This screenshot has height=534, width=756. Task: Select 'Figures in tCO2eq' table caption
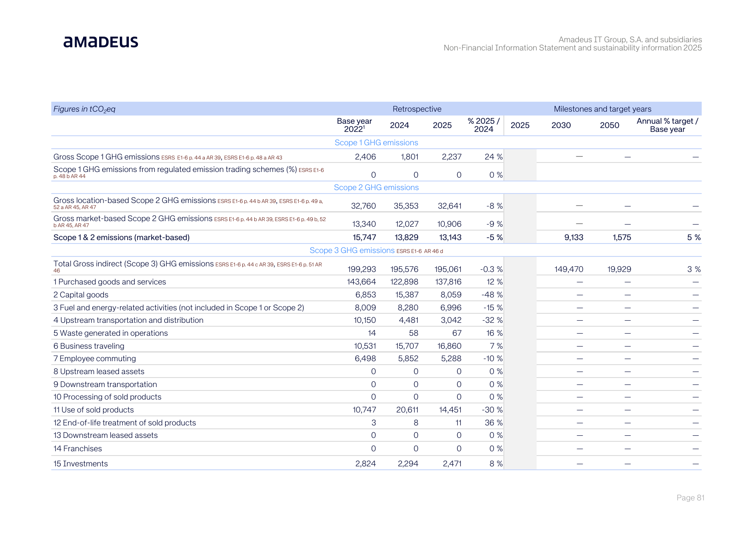coord(84,109)
